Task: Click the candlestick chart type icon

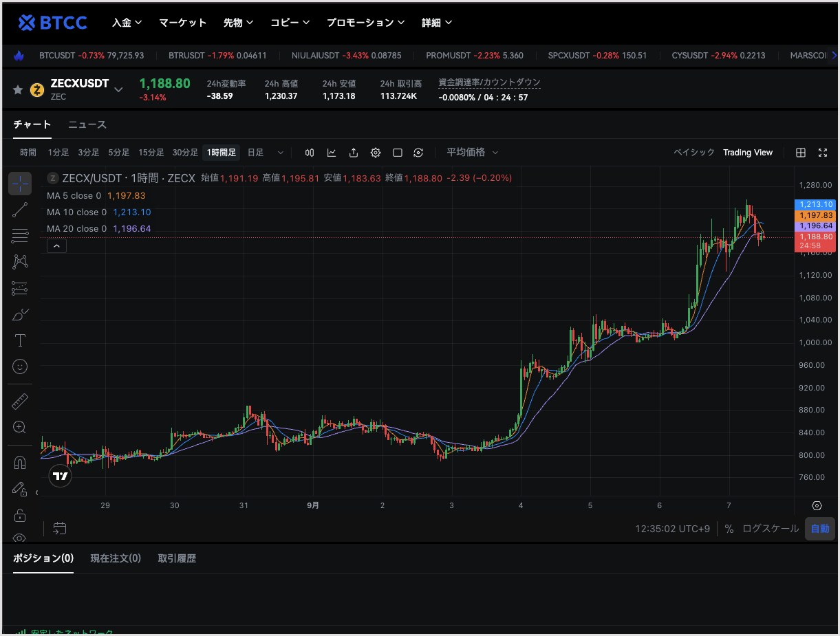Action: tap(310, 153)
